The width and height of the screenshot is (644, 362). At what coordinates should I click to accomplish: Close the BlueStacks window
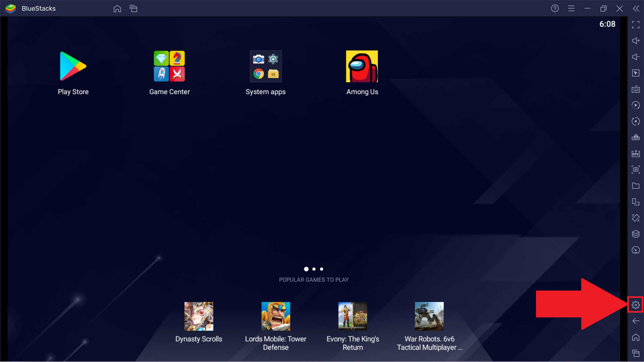(620, 8)
